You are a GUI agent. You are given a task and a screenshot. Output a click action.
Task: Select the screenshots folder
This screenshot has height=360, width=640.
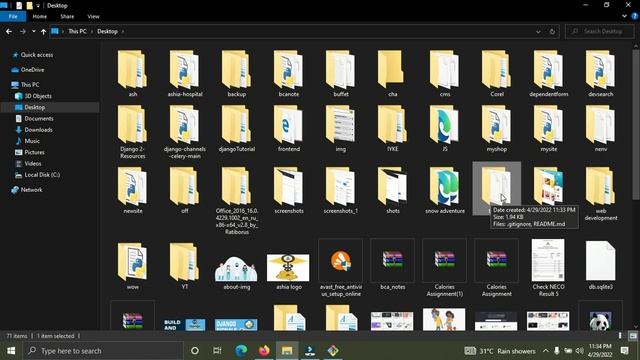click(289, 190)
